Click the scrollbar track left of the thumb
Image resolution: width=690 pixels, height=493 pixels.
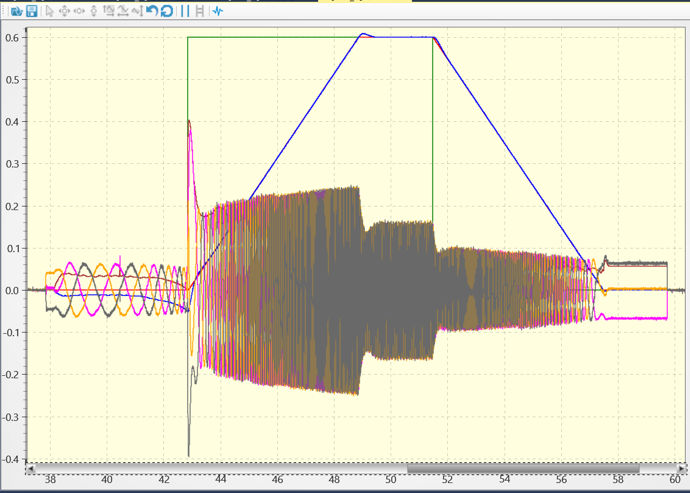point(221,469)
